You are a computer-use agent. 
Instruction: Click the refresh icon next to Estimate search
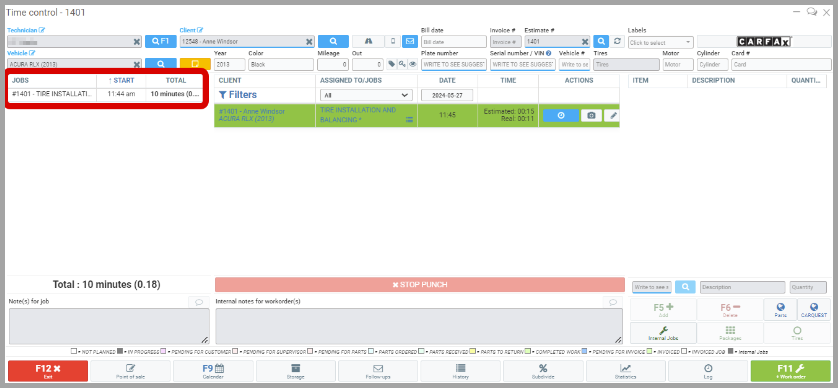coord(618,41)
